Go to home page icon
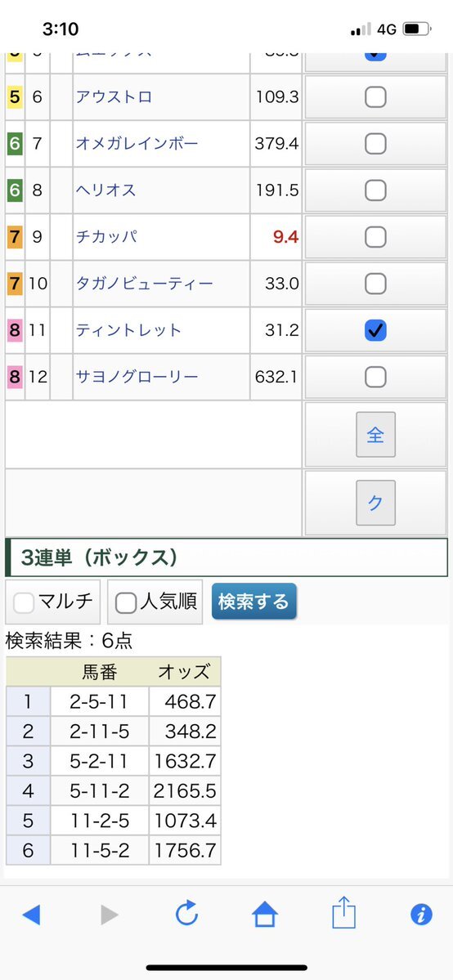Viewport: 453px width, 980px height. [265, 915]
